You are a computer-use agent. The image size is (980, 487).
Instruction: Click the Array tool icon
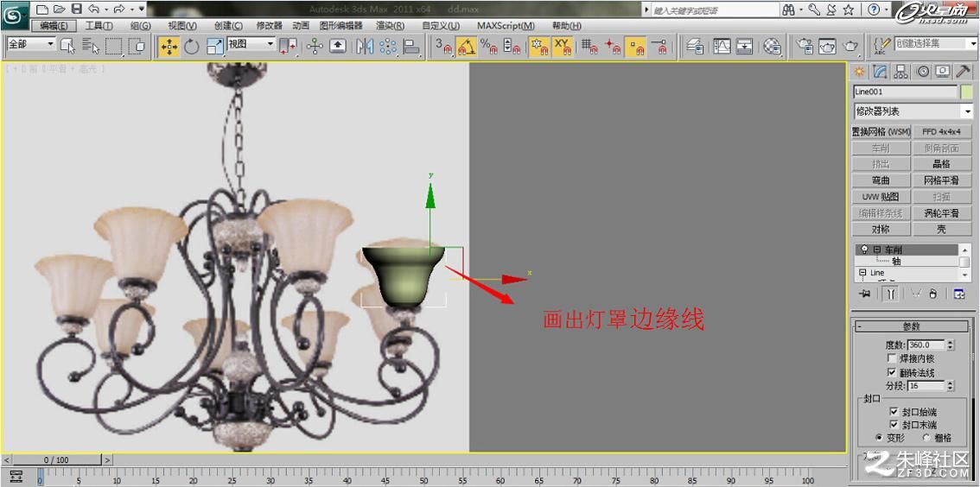[388, 47]
